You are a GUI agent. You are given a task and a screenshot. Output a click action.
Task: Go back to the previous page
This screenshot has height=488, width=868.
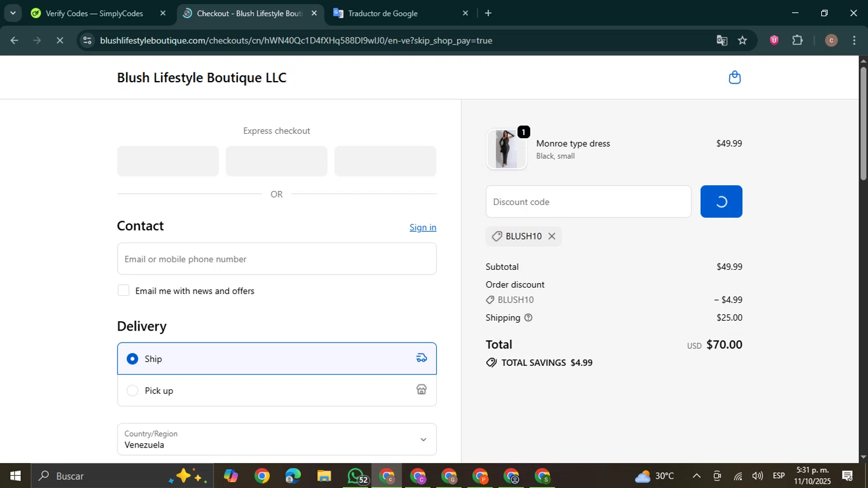(14, 41)
